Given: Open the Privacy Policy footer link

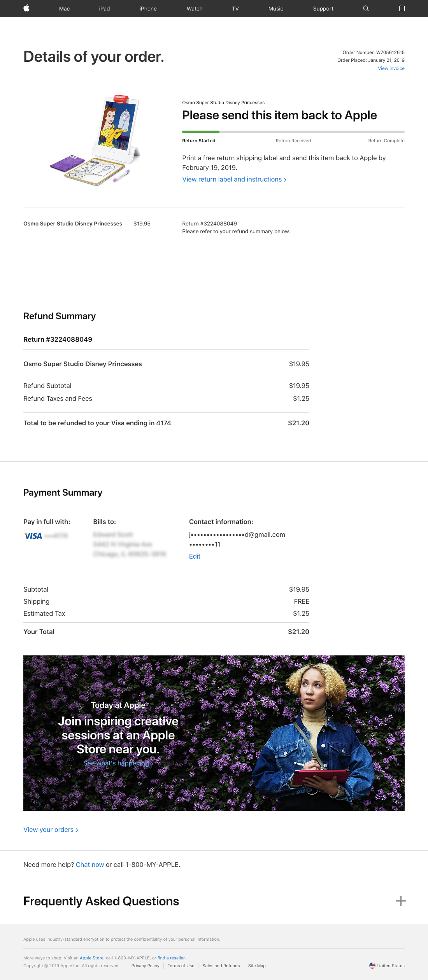Looking at the screenshot, I should (x=146, y=966).
